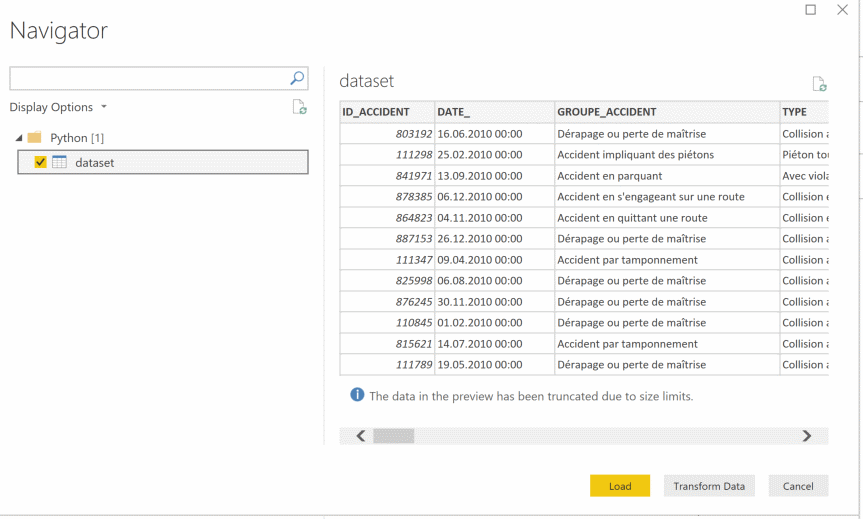Click the Transform Data button
863x519 pixels.
(709, 485)
